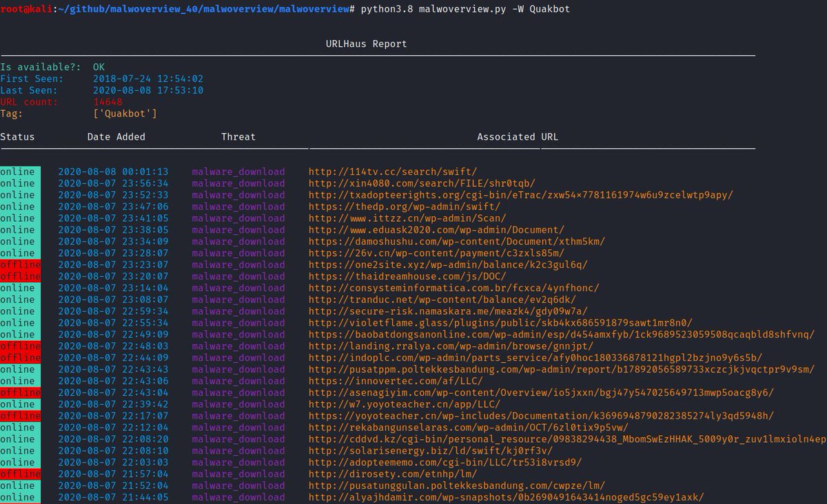This screenshot has width=827, height=504.
Task: Click the Associated URL column header
Action: 515,136
